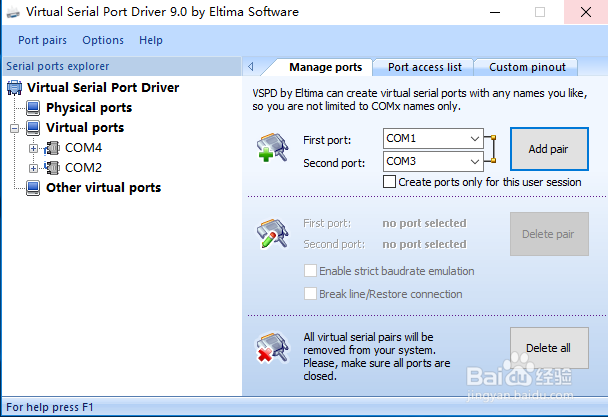Viewport: 608px width, 417px height.
Task: Switch to the Manage ports tab
Action: [x=325, y=67]
